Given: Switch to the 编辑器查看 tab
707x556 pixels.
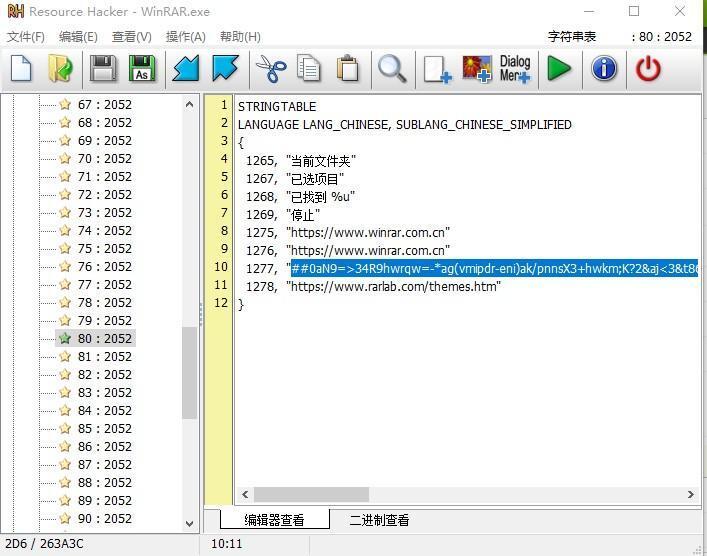Looking at the screenshot, I should click(274, 520).
